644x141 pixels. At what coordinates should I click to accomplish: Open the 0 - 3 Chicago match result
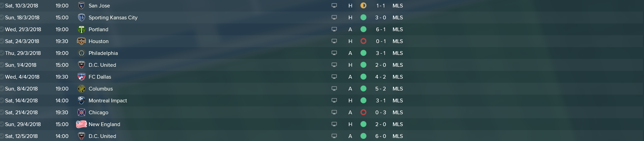tap(380, 113)
